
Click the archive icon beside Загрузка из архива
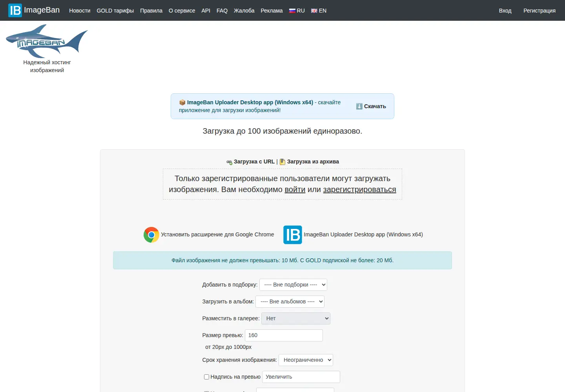282,162
